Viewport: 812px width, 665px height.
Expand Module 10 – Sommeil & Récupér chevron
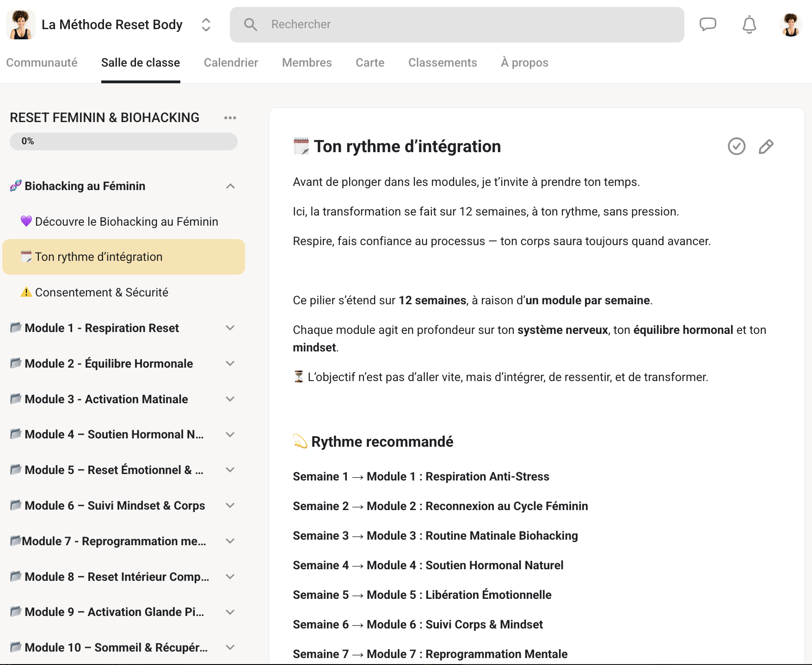(x=230, y=647)
